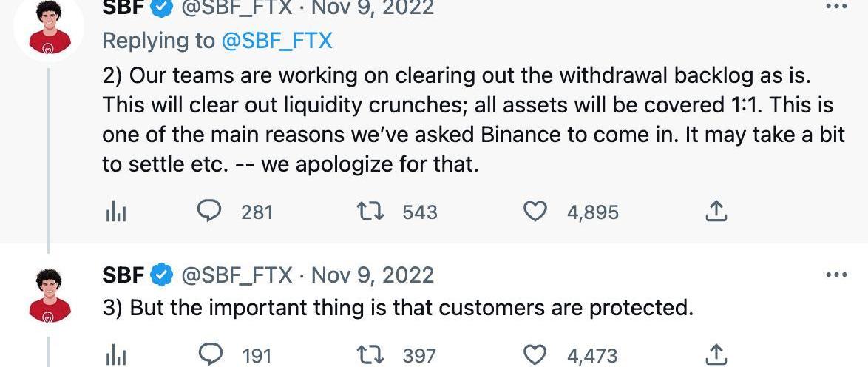Screen dimensions: 868x367
Task: Retweet the tweet with 397 retweets
Action: click(x=370, y=354)
